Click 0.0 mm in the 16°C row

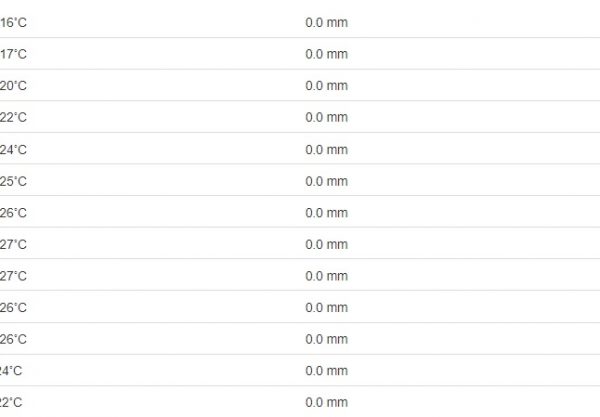pos(326,22)
